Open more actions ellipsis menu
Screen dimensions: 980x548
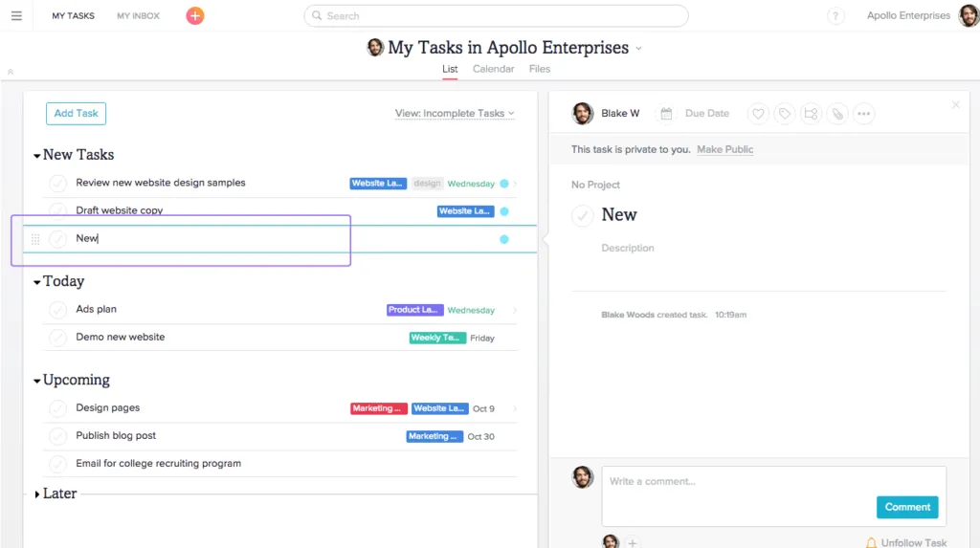[864, 114]
